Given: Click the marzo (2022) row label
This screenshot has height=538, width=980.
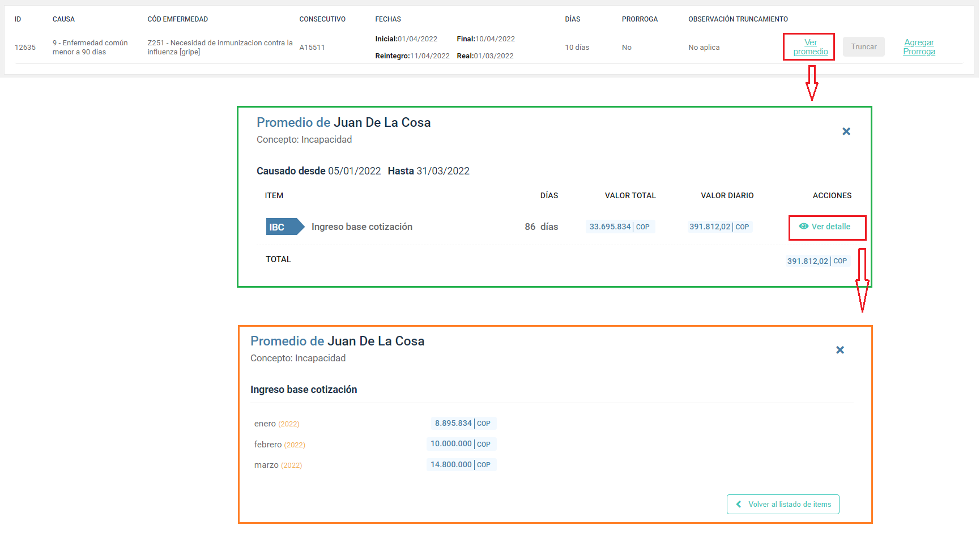Looking at the screenshot, I should (278, 465).
